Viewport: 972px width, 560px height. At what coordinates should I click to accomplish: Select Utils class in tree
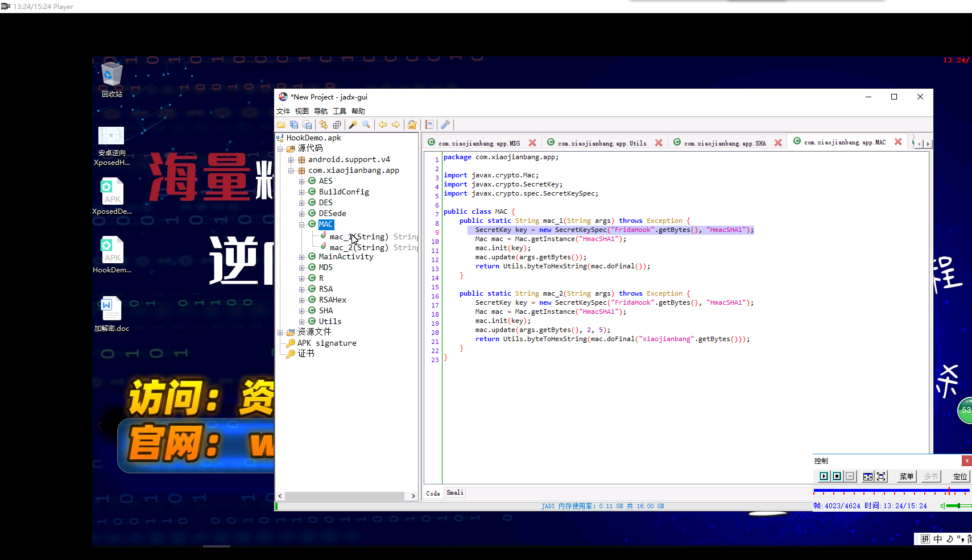(330, 322)
